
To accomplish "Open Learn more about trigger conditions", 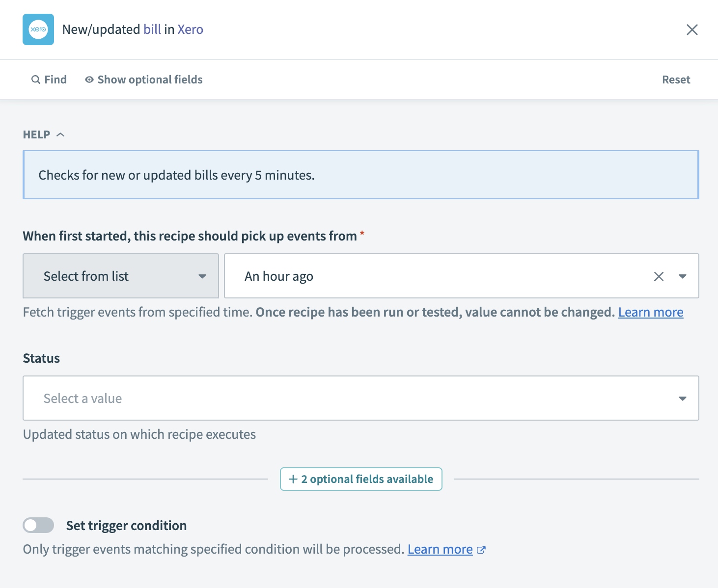I will click(440, 549).
